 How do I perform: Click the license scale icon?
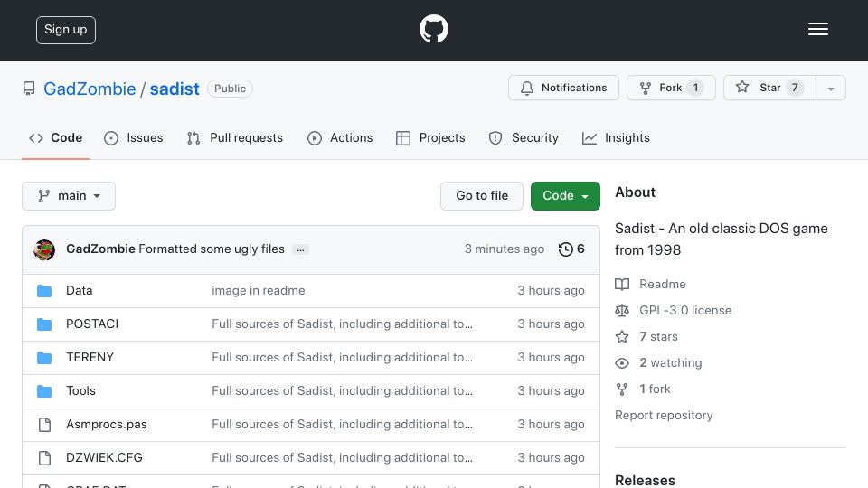pos(622,310)
